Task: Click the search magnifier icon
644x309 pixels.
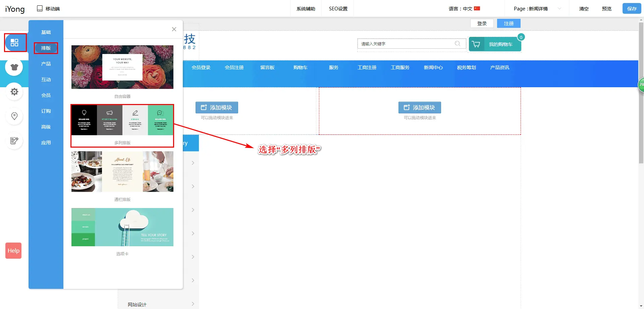Action: pyautogui.click(x=457, y=44)
